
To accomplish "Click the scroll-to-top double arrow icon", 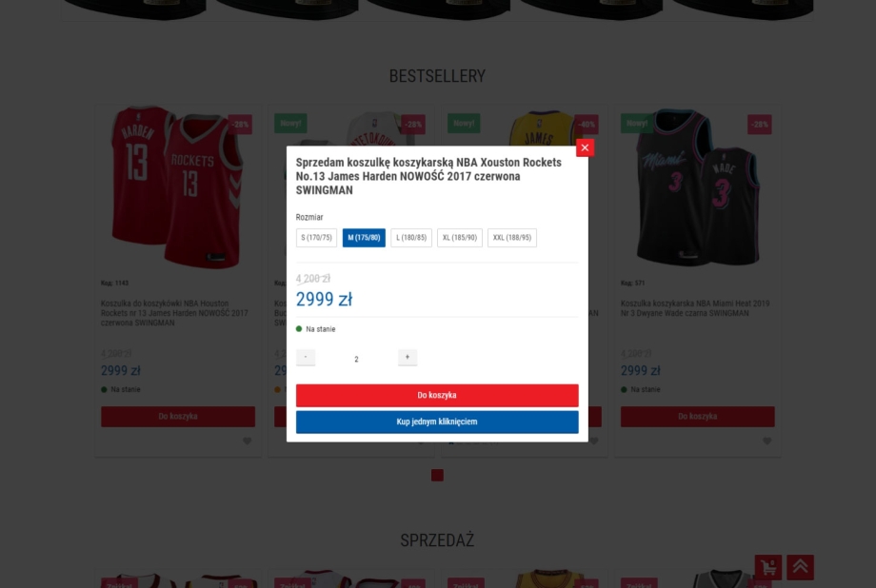I will point(800,567).
